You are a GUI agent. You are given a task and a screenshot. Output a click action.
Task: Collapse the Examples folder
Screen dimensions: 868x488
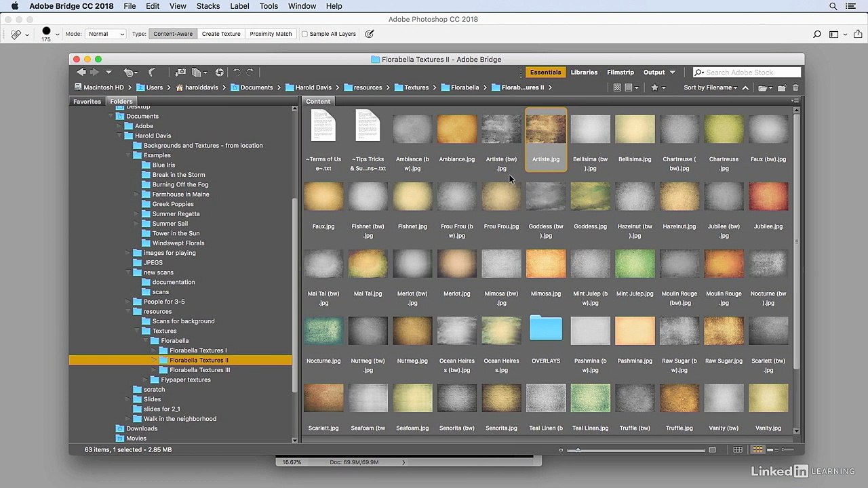click(x=128, y=155)
